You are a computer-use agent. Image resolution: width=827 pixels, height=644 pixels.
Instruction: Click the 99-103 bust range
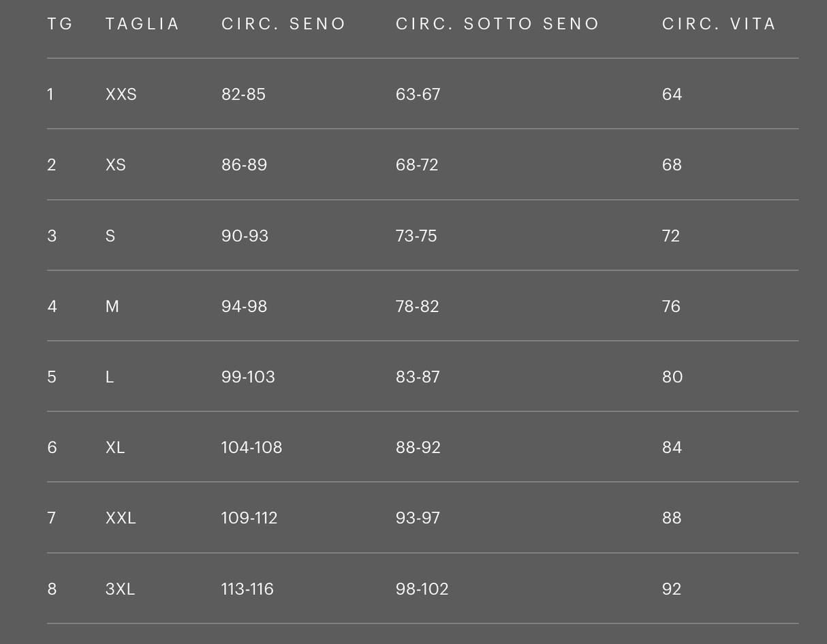click(x=248, y=377)
